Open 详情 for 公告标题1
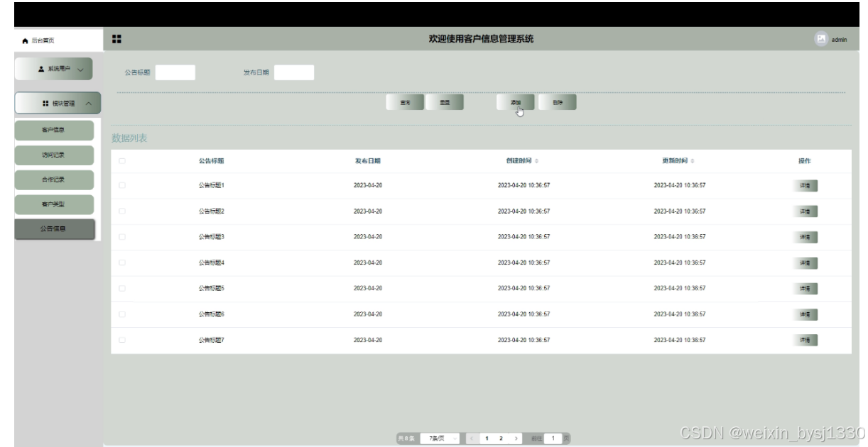The height and width of the screenshot is (447, 868). pyautogui.click(x=805, y=185)
